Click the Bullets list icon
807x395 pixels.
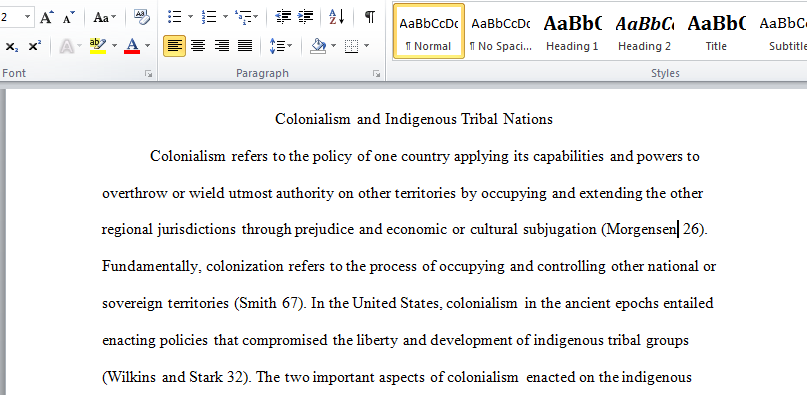tap(174, 18)
